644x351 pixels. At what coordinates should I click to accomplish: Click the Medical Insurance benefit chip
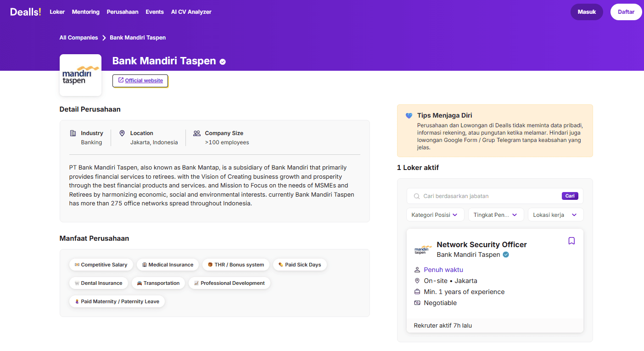coord(168,265)
